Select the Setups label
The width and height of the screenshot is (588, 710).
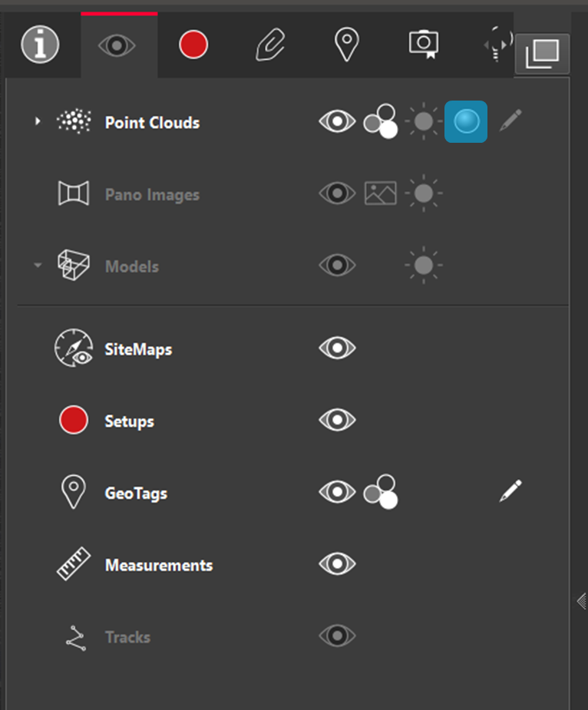[x=129, y=421]
